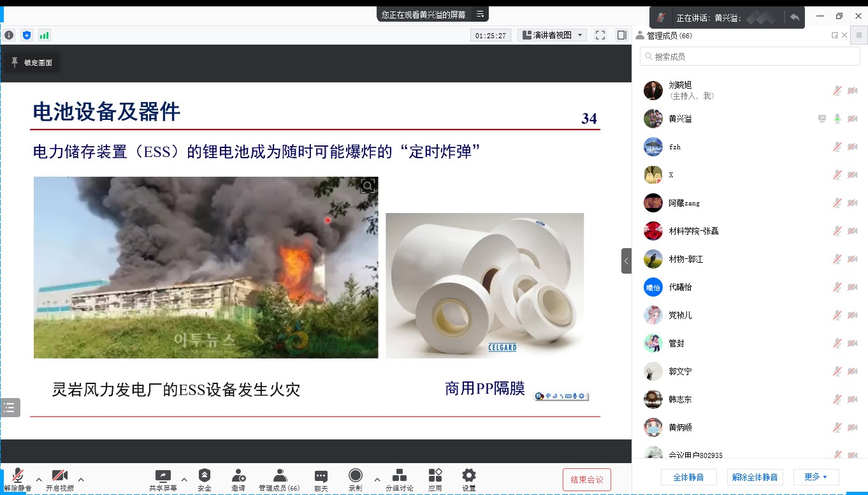The image size is (868, 495).
Task: Turn on video (开启视频)
Action: click(60, 480)
